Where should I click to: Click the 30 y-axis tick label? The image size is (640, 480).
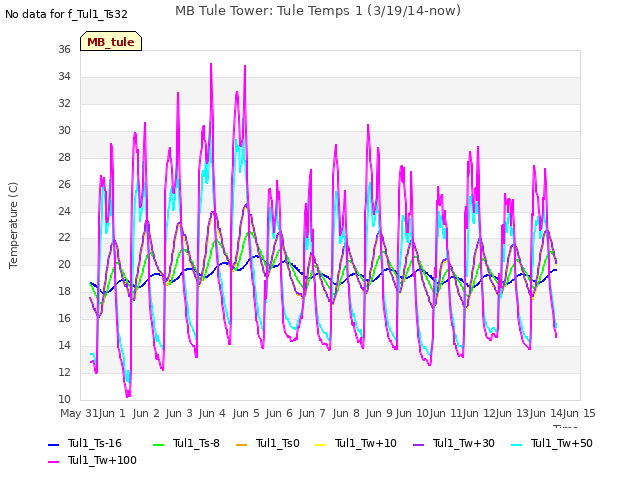(64, 130)
